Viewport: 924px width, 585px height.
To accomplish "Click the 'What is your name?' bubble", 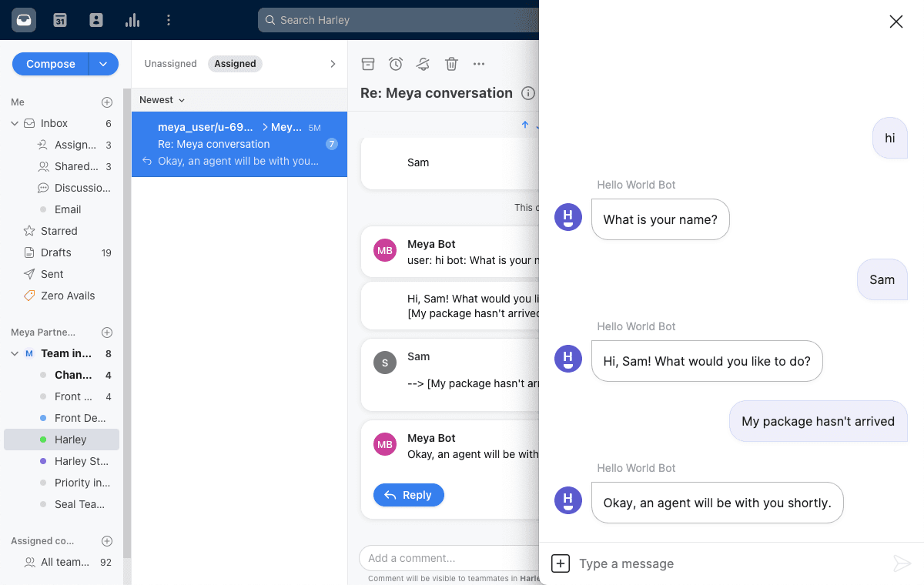I will [661, 219].
